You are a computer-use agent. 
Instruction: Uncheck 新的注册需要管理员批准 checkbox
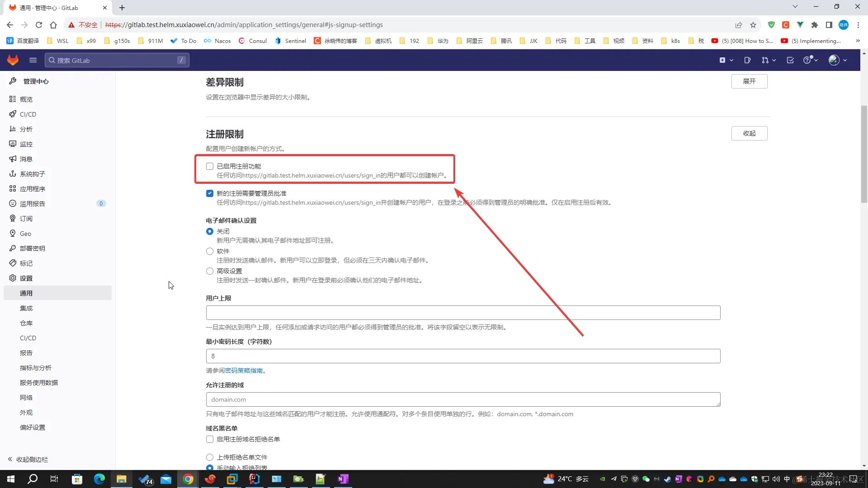(x=210, y=193)
